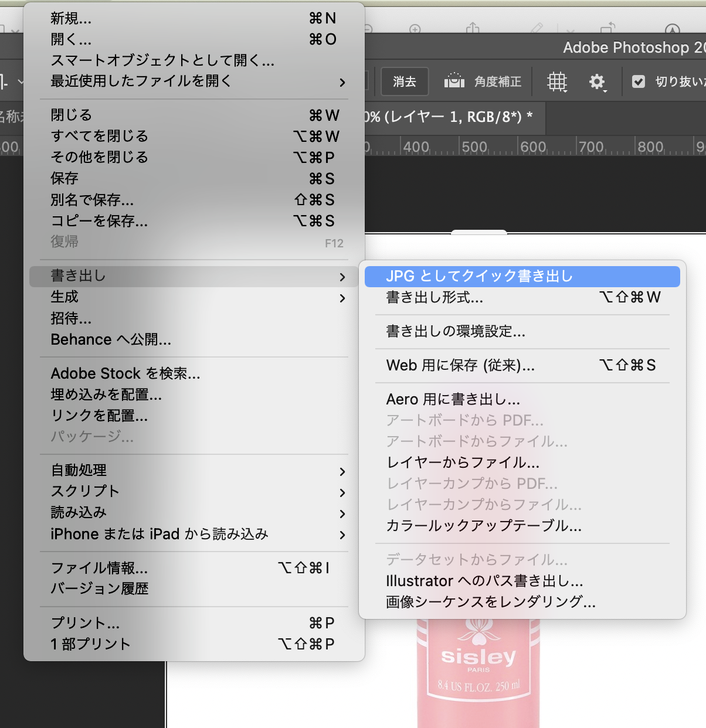Toggle the 切り抜い… checkbox in options bar

pos(639,81)
